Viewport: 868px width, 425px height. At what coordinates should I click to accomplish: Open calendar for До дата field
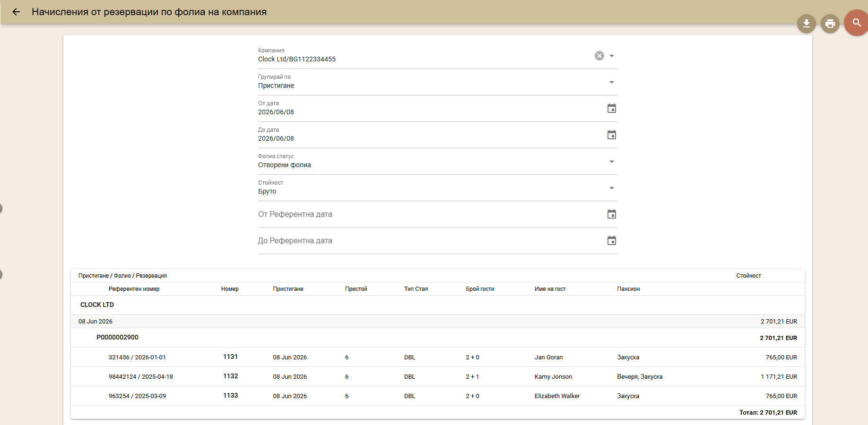tap(612, 135)
